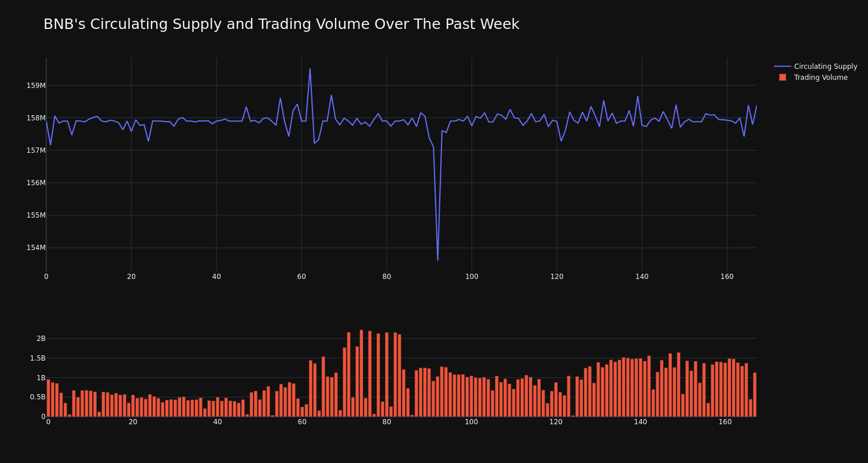Click the 156M y-axis label
The image size is (868, 463).
click(36, 183)
